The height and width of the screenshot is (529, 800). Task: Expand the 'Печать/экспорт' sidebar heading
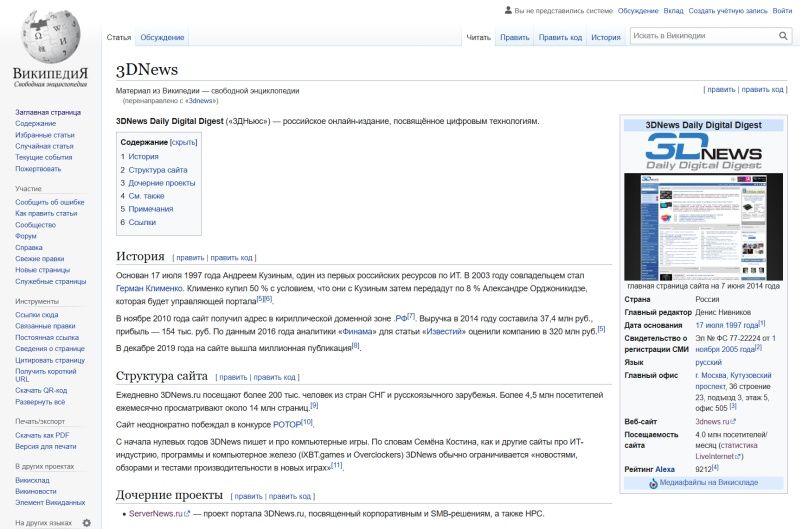coord(40,421)
